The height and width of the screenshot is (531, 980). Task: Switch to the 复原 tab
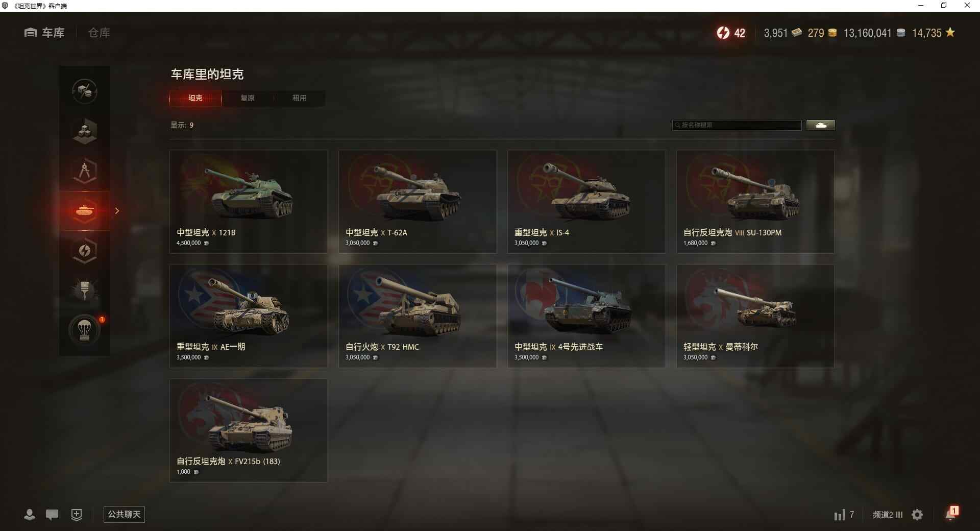(x=248, y=98)
